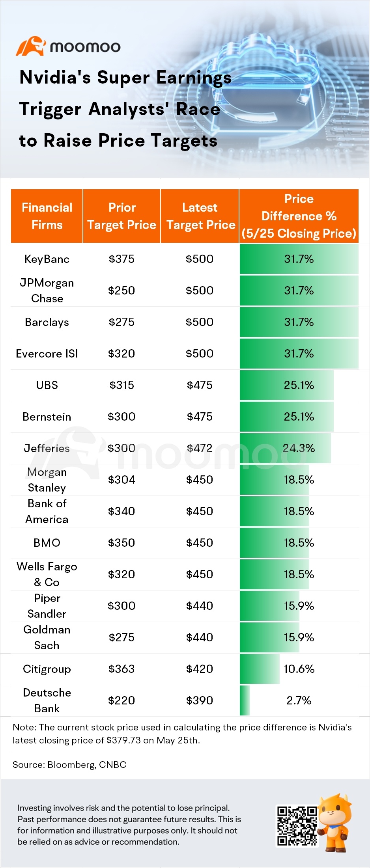Click the note about $379.73 closing price

182,734
